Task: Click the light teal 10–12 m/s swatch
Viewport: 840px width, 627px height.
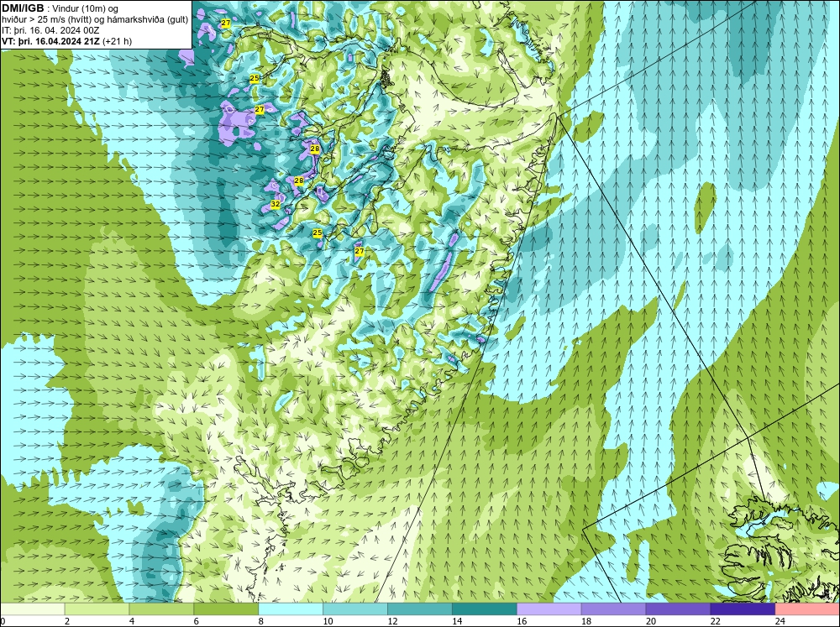Action: pos(355,609)
